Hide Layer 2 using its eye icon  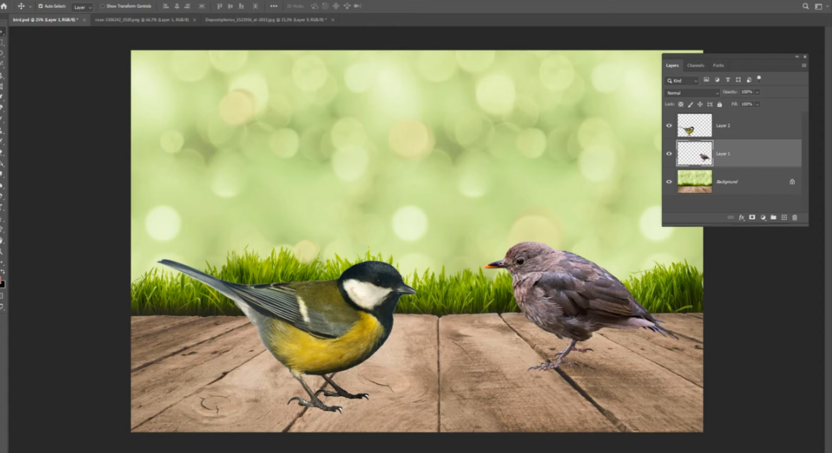[x=669, y=126]
